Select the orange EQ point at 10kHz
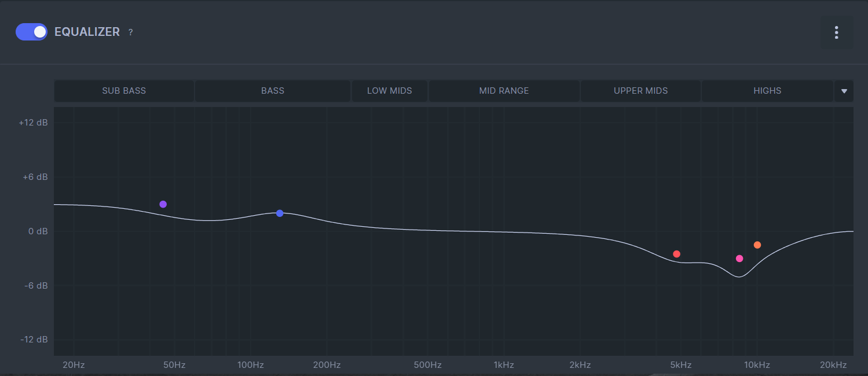 [x=757, y=245]
